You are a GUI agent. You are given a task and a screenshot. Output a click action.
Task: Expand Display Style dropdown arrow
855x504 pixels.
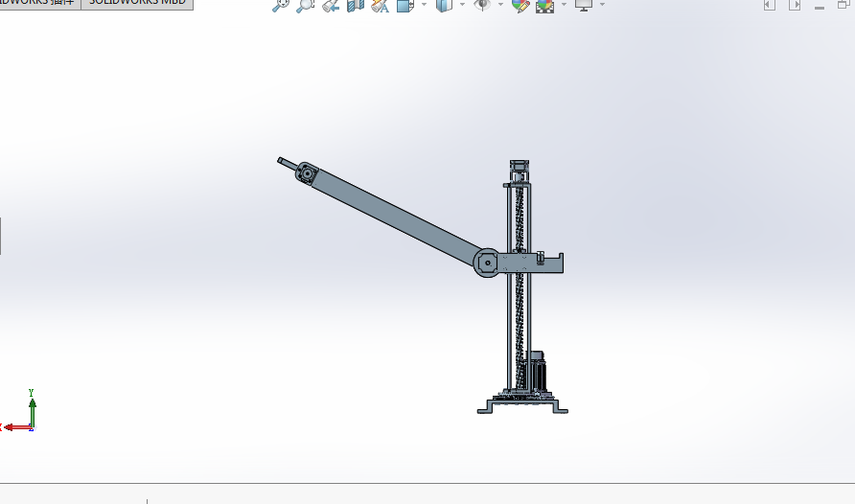(462, 5)
